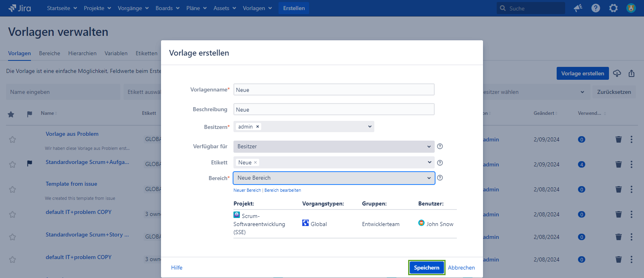Delete the Vorlage aus Problem template
This screenshot has width=644, height=278.
point(619,139)
